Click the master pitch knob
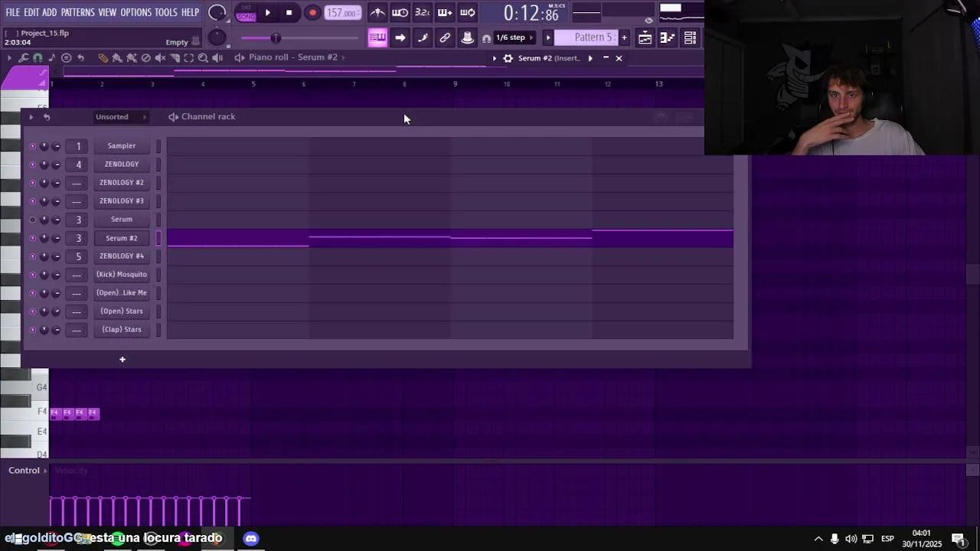Screen dimensions: 980x551 pyautogui.click(x=217, y=37)
